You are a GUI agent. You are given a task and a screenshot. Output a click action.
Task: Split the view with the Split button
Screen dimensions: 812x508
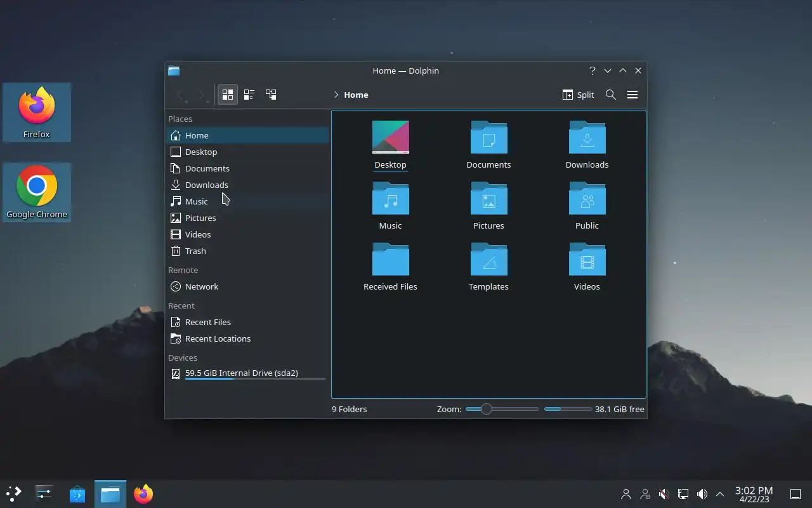click(x=578, y=95)
